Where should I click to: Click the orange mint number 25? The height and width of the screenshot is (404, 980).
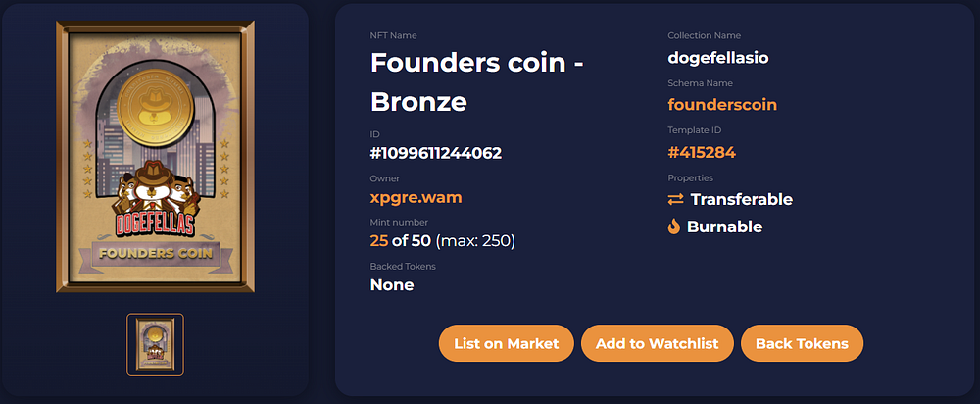tap(378, 241)
